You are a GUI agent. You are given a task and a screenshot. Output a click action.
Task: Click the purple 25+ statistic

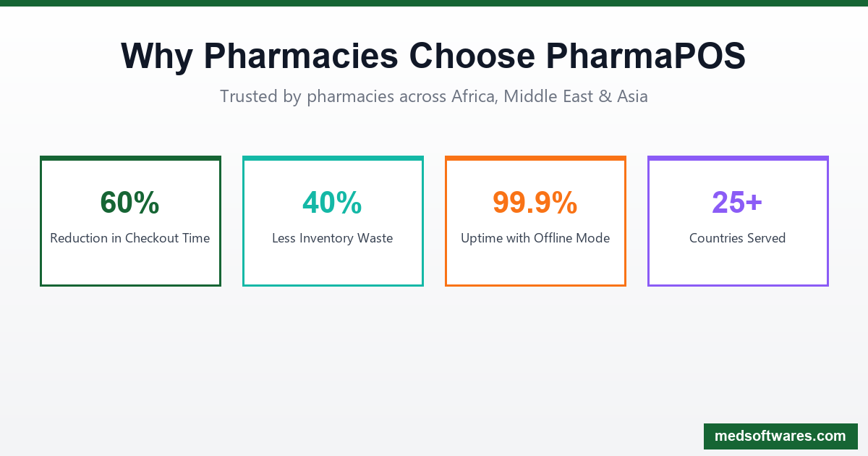click(x=737, y=203)
